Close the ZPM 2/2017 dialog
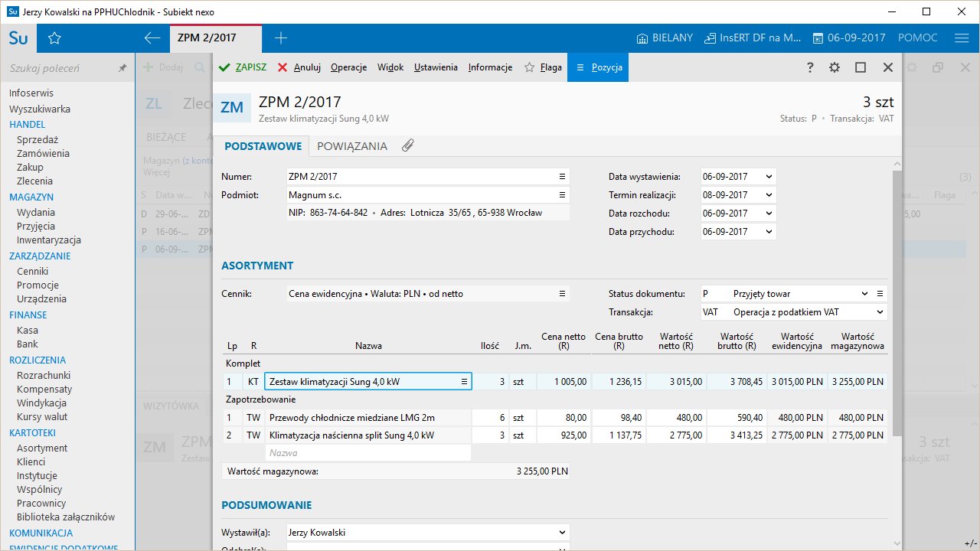The image size is (980, 551). tap(888, 67)
